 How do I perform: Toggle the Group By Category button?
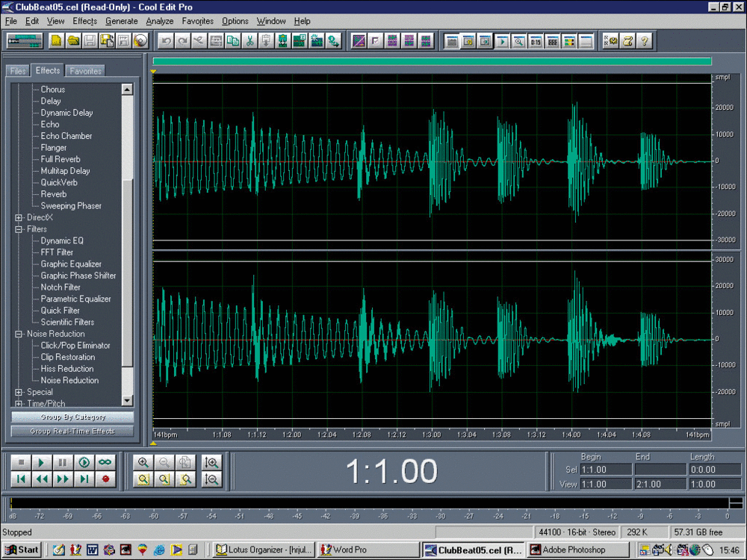(x=72, y=417)
